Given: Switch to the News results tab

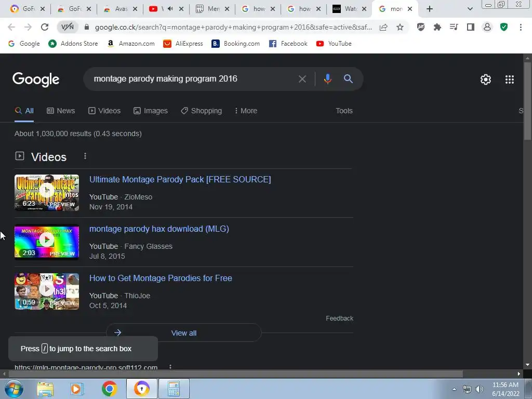Looking at the screenshot, I should coord(61,111).
